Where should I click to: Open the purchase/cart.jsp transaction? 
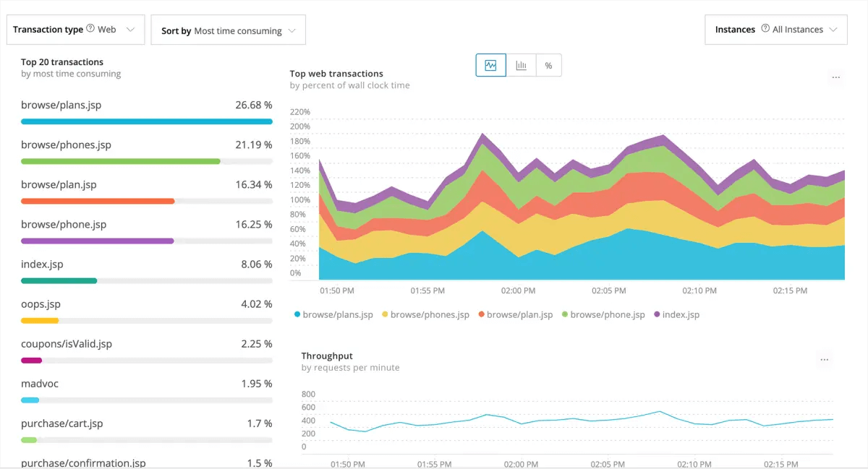pyautogui.click(x=61, y=423)
